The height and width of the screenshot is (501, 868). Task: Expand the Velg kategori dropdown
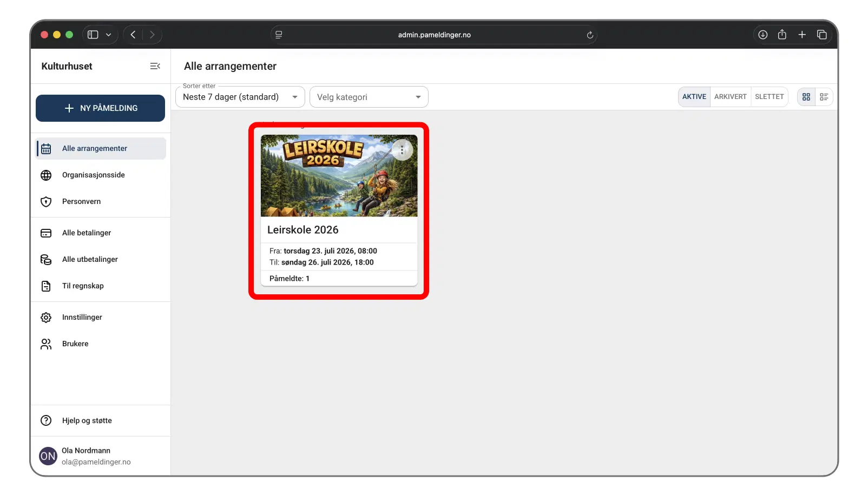[369, 97]
